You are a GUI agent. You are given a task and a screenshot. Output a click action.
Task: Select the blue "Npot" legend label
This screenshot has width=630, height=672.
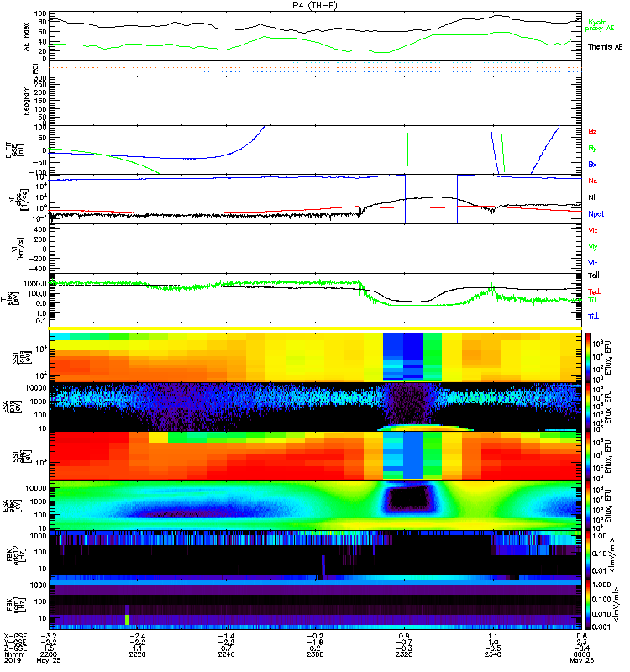(x=596, y=214)
